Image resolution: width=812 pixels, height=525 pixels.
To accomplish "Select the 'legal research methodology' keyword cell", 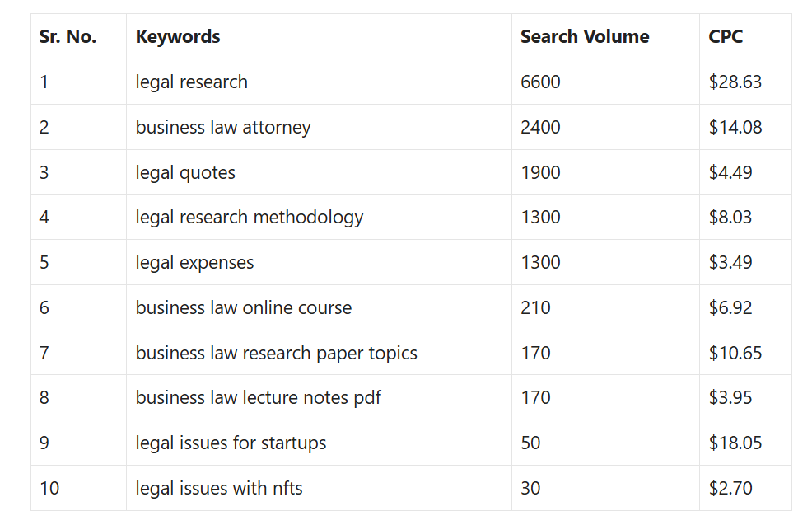I will (319, 217).
